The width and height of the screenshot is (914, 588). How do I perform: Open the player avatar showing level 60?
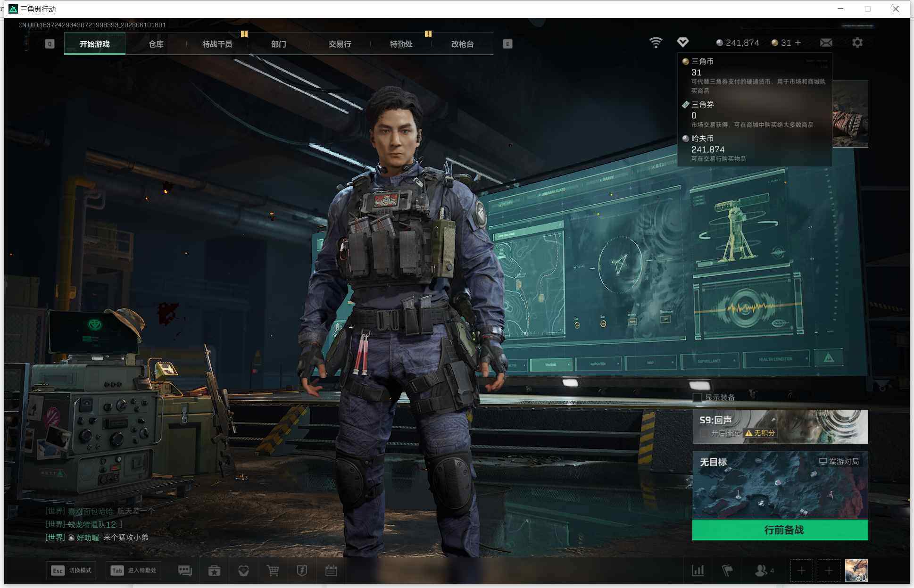pos(856,571)
